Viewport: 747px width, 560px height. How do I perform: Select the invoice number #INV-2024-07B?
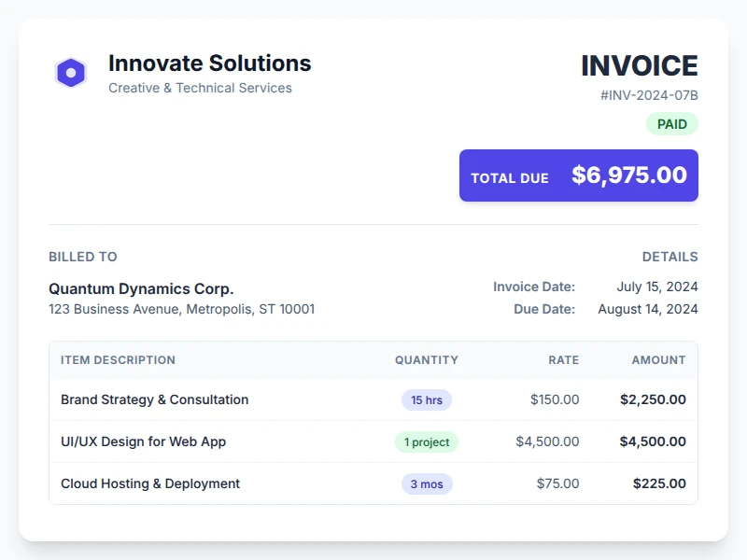point(649,95)
